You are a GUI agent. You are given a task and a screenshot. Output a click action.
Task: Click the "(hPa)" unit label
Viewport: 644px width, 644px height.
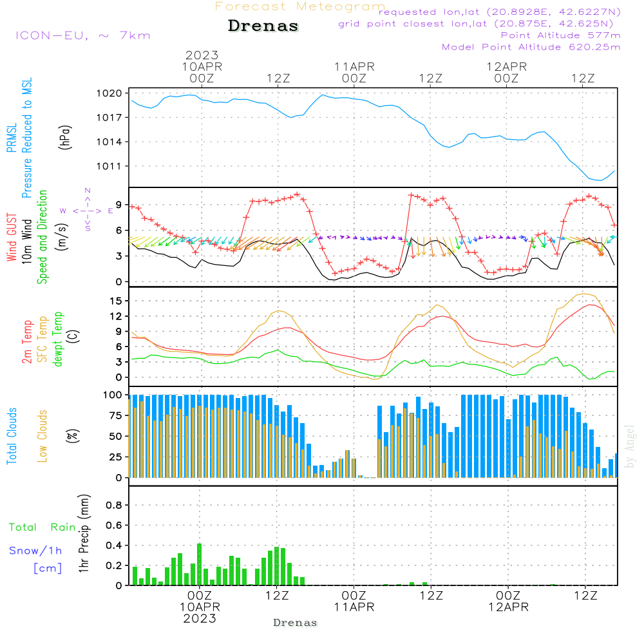65,137
